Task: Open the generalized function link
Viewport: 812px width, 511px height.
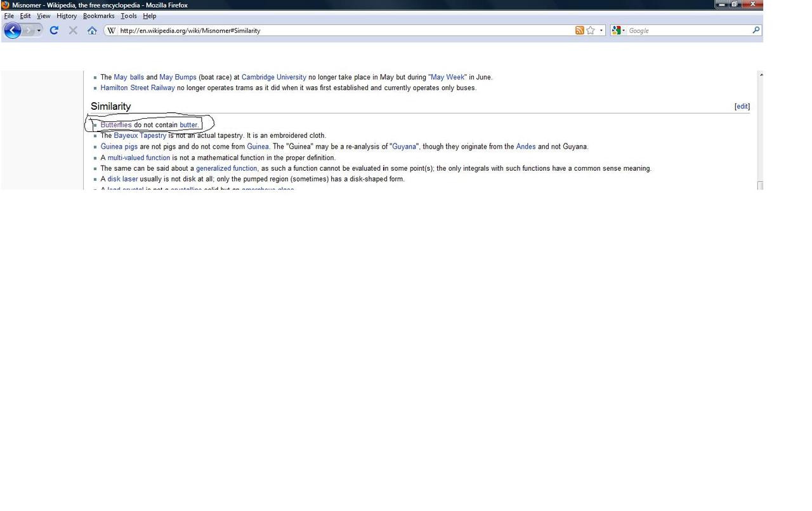Action: point(226,169)
